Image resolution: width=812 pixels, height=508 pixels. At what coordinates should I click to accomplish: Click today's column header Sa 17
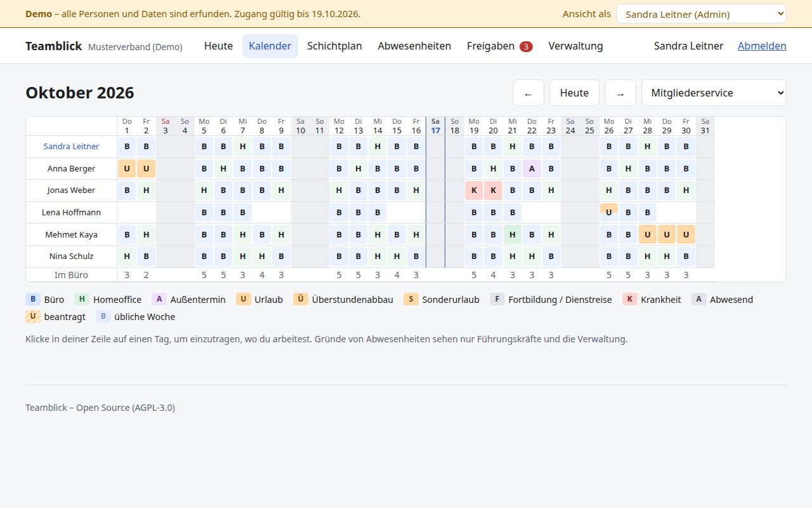[435, 126]
